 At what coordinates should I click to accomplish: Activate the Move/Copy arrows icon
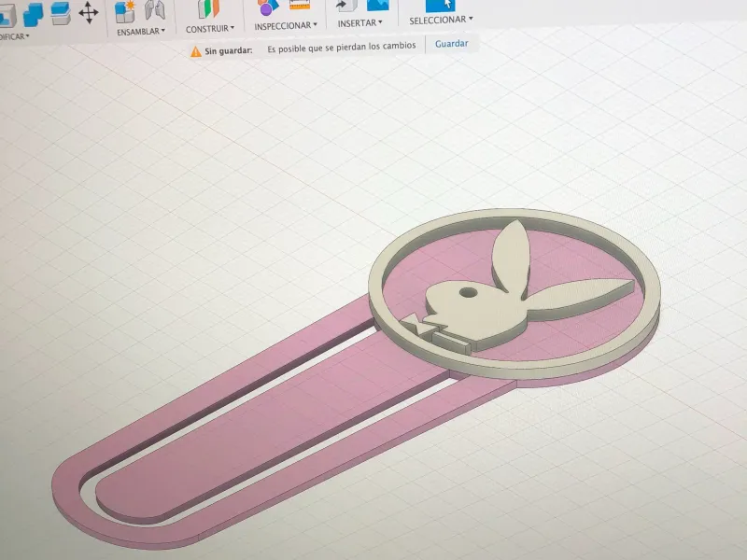click(89, 12)
